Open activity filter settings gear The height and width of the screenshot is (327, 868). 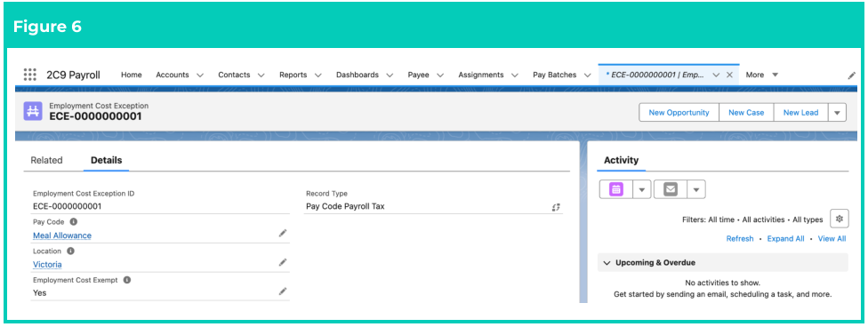(x=840, y=219)
